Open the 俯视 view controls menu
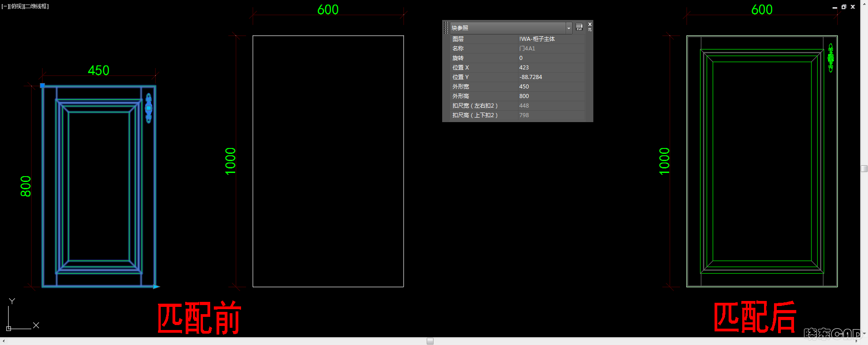 (15, 6)
